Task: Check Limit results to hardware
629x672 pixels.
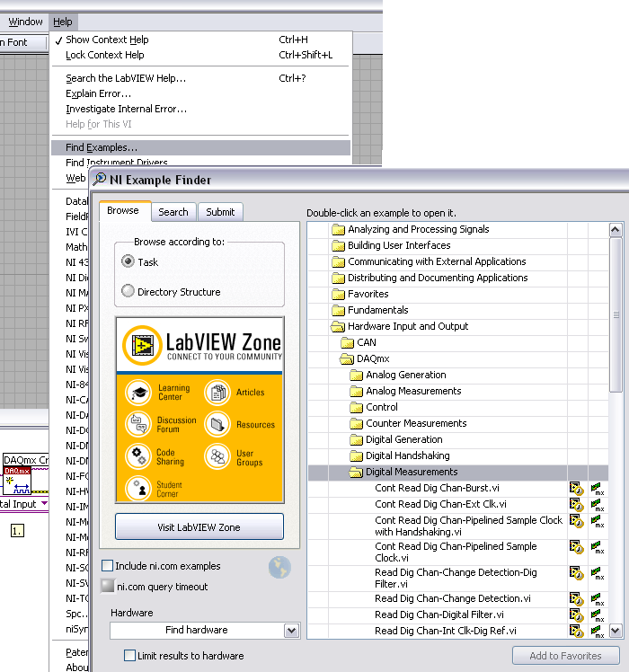Action: [x=130, y=656]
